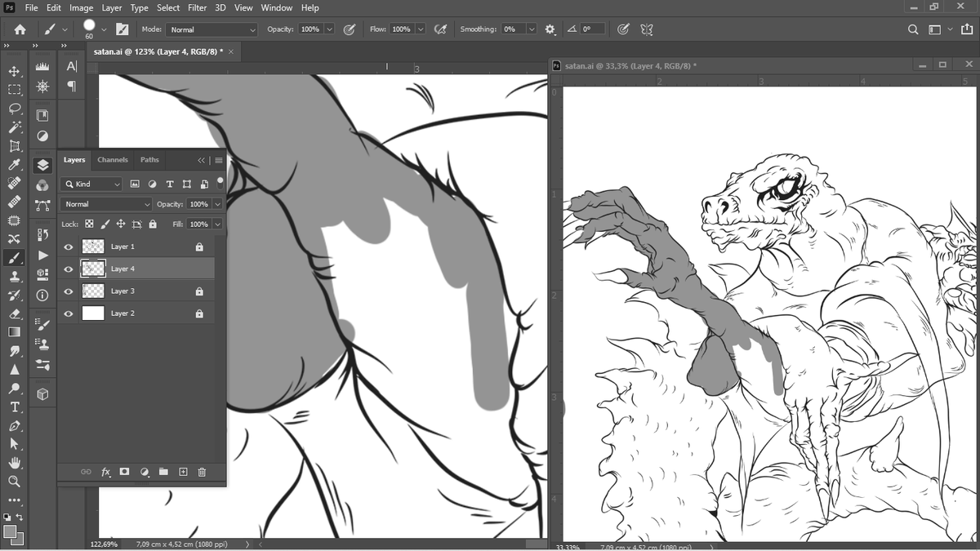Toggle pressure for opacity in options bar

click(349, 29)
